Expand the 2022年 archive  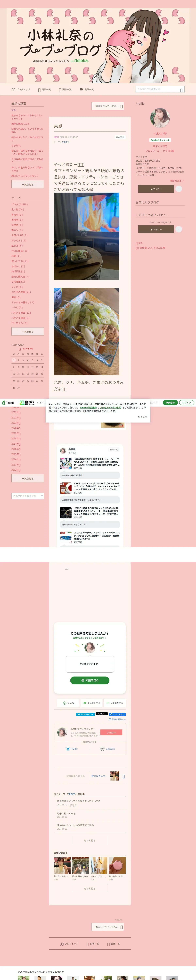(16, 418)
